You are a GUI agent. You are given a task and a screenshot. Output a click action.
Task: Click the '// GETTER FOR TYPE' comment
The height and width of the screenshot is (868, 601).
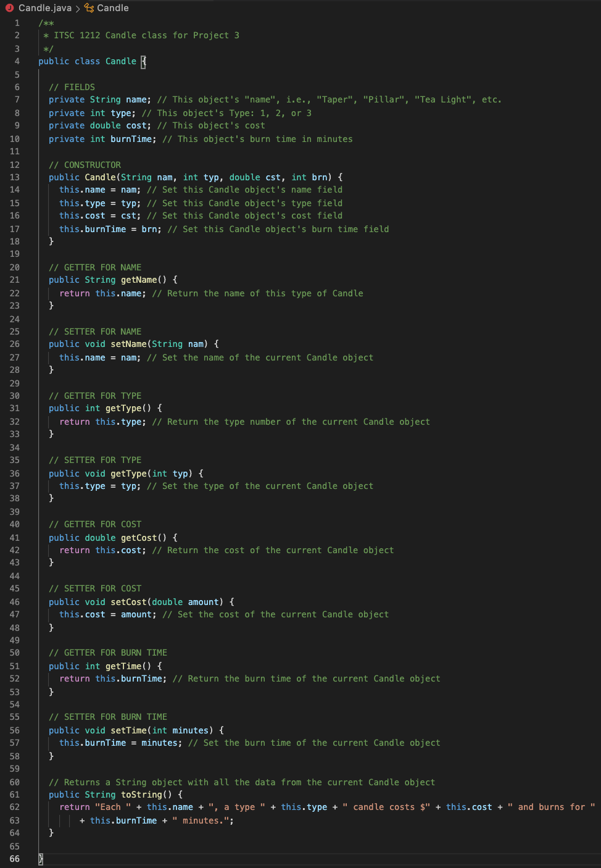coord(95,396)
